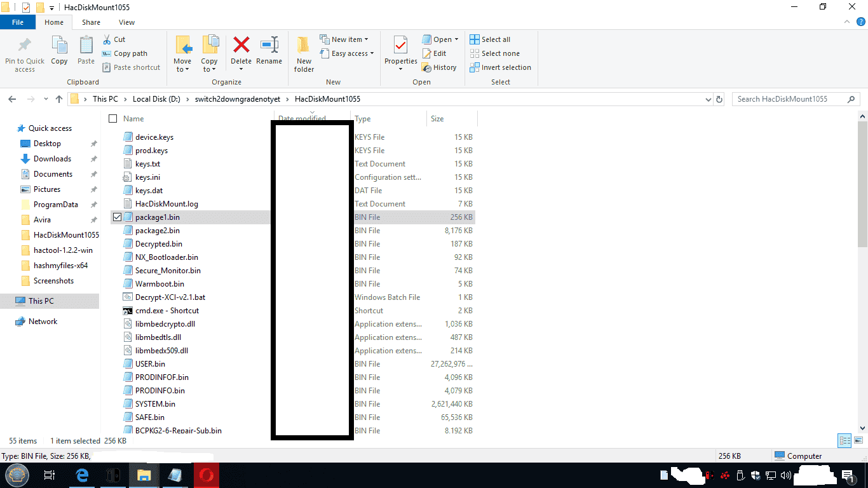Image resolution: width=868 pixels, height=488 pixels.
Task: Copy path of selected file
Action: [125, 53]
